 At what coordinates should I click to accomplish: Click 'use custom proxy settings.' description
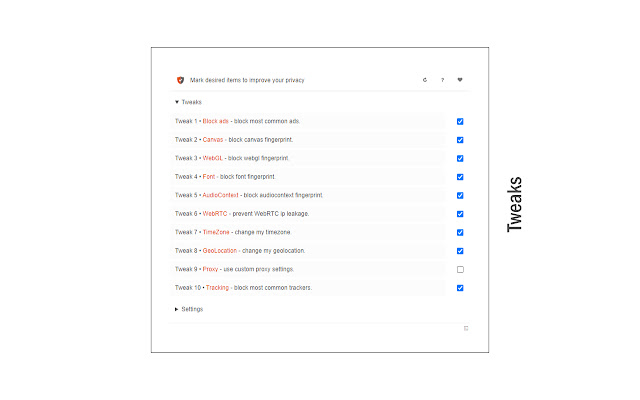click(x=259, y=269)
